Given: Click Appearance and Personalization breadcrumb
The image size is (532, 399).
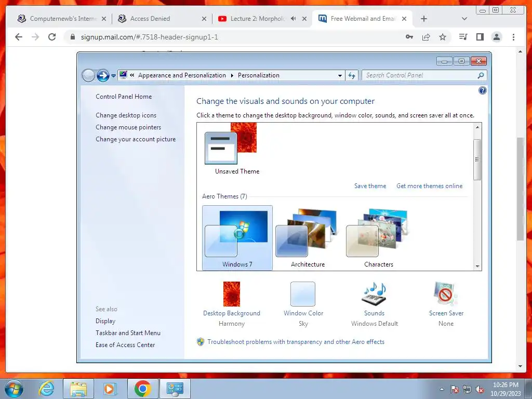Looking at the screenshot, I should click(x=182, y=75).
